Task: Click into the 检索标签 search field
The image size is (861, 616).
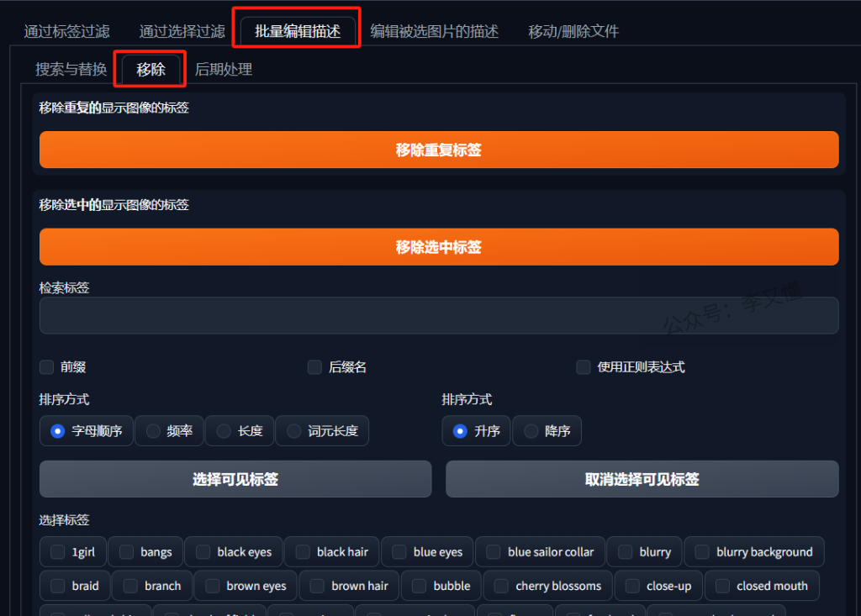Action: tap(438, 316)
